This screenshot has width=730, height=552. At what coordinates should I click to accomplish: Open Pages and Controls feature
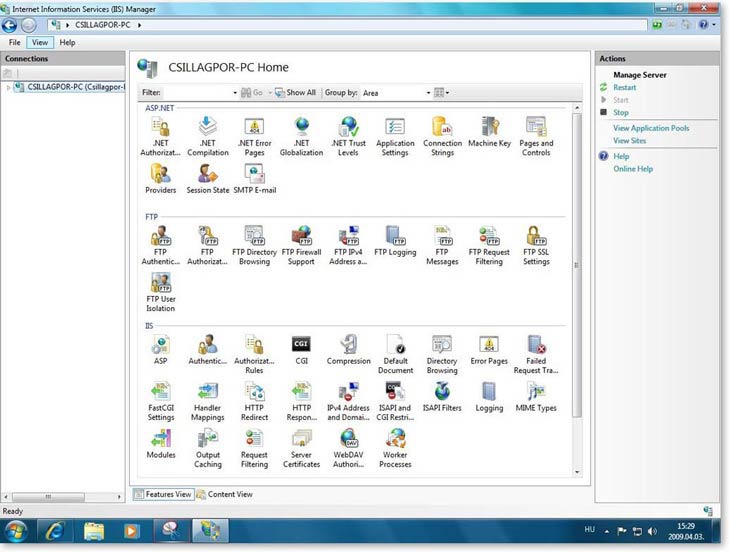point(536,136)
